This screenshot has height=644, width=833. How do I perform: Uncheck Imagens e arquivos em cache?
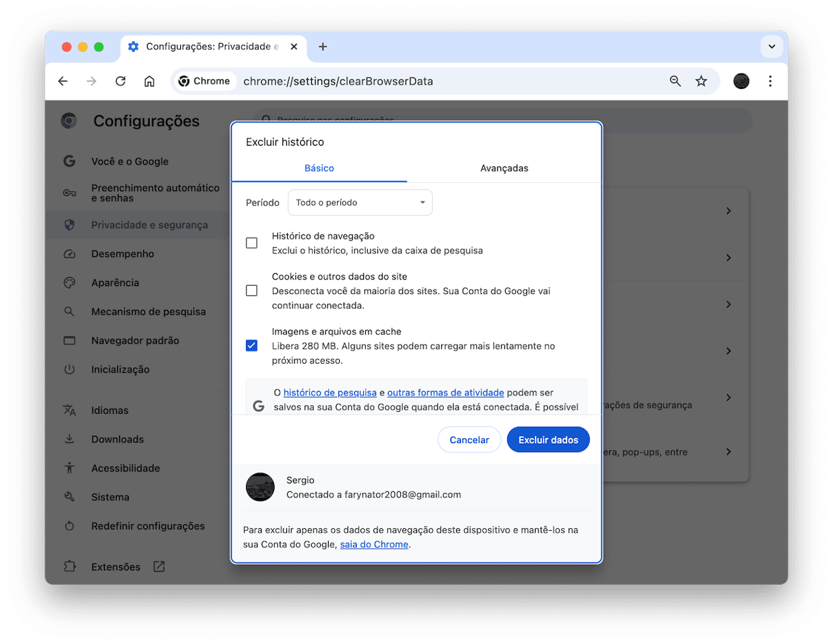251,345
